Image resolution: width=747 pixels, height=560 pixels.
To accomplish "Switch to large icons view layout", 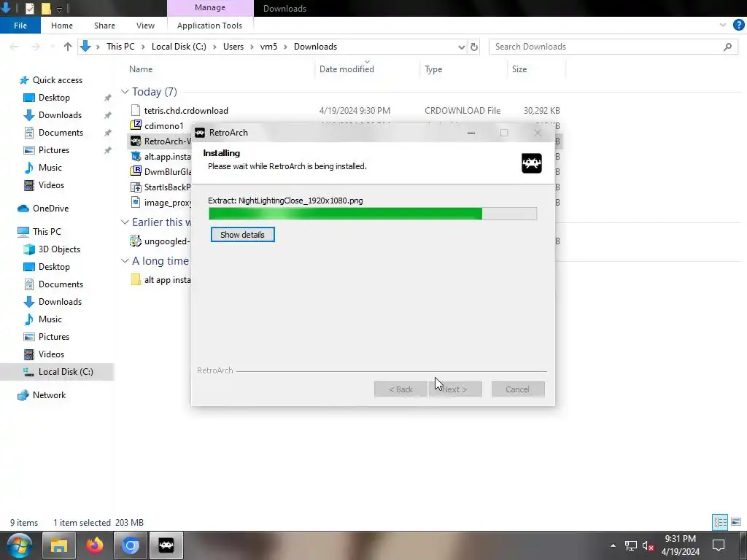I will [x=736, y=522].
